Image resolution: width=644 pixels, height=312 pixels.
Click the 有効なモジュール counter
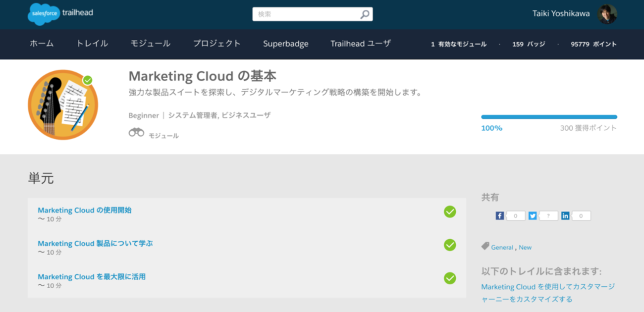[x=459, y=44]
